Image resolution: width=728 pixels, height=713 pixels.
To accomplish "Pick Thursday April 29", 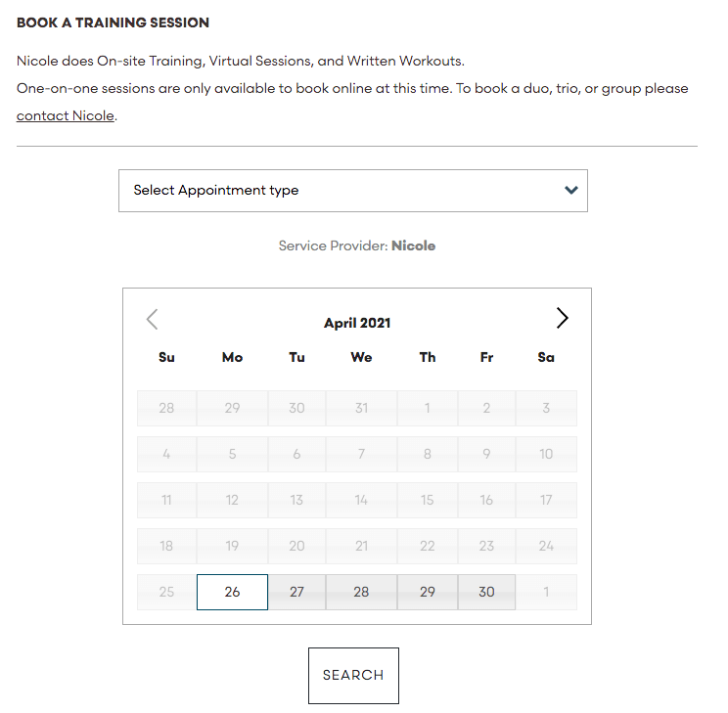I will (x=428, y=592).
